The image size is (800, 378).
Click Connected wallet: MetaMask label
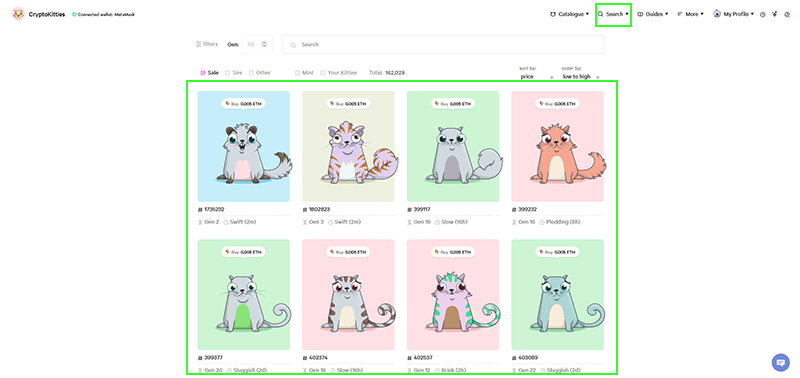(106, 14)
